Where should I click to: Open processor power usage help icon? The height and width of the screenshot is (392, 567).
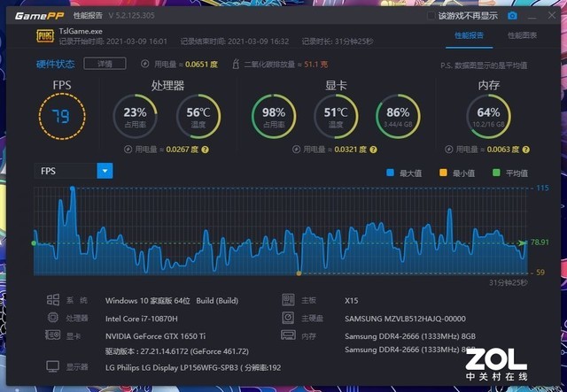pos(205,150)
